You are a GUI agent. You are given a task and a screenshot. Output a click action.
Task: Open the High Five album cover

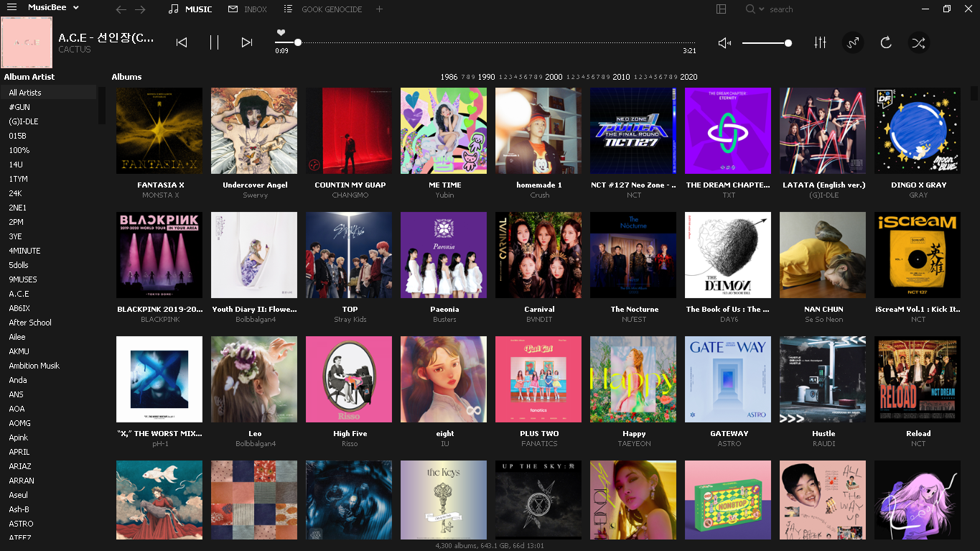[349, 379]
